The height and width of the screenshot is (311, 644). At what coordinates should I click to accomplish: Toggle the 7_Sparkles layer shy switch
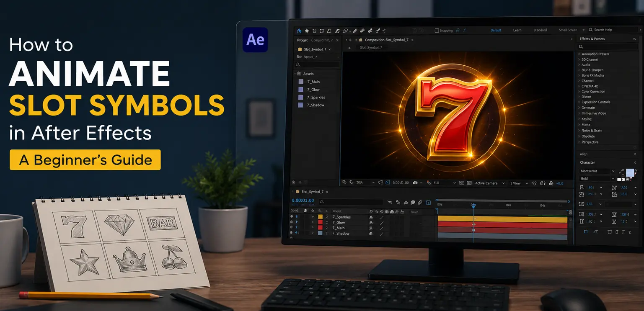point(371,217)
